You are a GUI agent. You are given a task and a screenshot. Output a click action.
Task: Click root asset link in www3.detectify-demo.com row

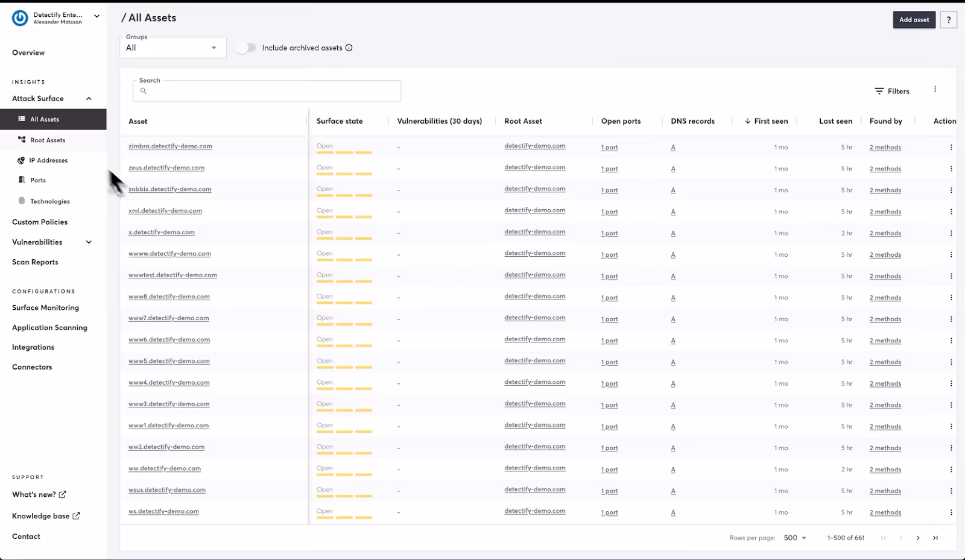(x=535, y=403)
